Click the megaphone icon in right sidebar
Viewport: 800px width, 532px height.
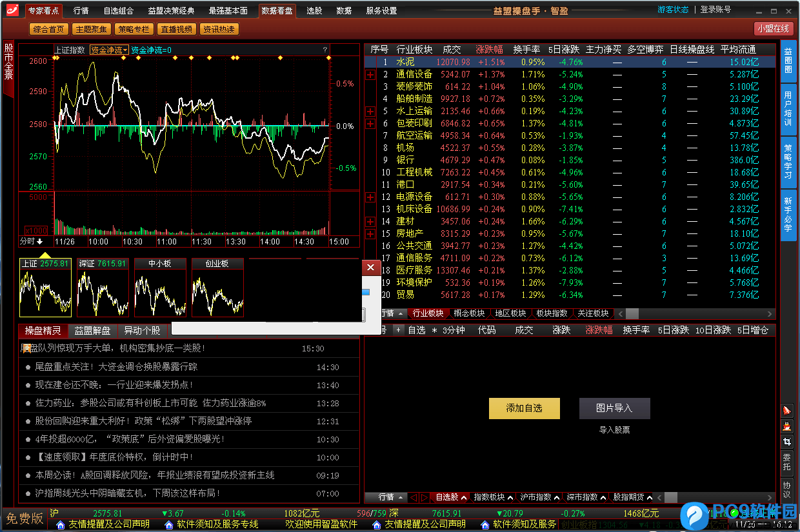tap(786, 410)
